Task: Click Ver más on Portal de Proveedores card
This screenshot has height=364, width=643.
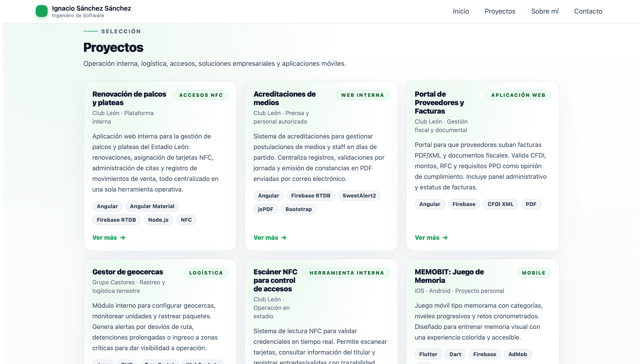Action: click(431, 237)
